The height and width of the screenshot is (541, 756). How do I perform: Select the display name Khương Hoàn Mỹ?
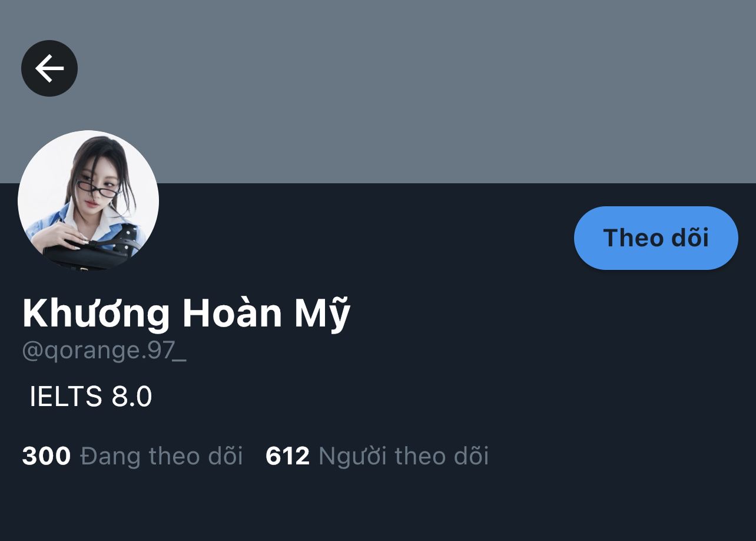point(186,314)
